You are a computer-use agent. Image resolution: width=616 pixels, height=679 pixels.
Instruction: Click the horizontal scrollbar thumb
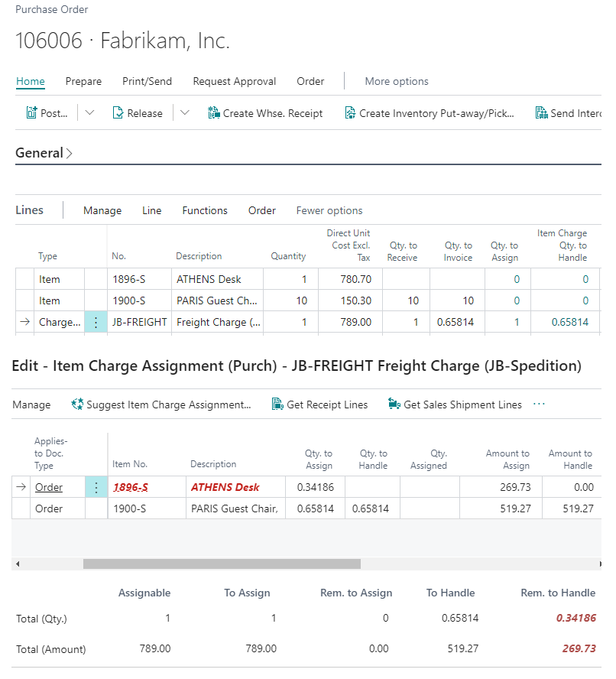click(x=222, y=564)
